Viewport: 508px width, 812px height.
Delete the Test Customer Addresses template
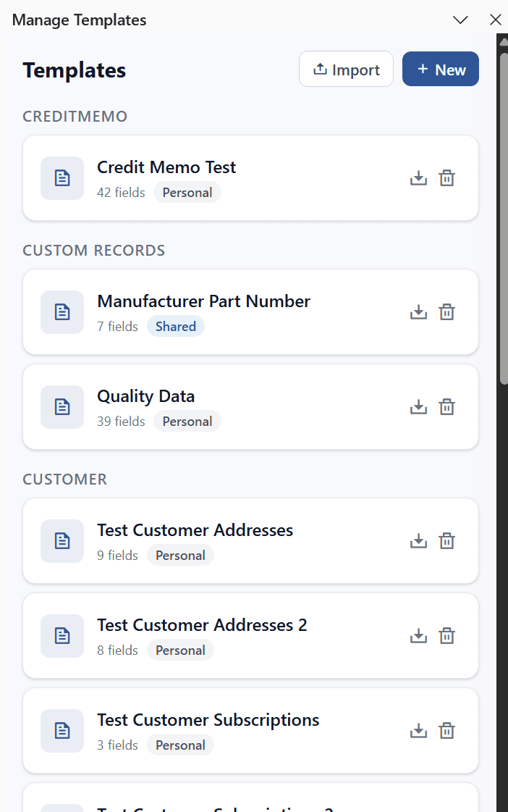point(447,541)
